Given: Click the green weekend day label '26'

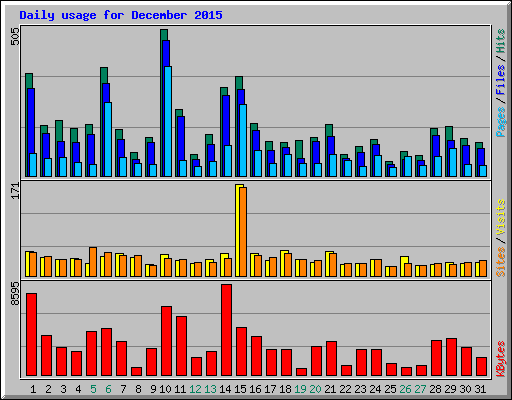Looking at the screenshot, I should [405, 389].
